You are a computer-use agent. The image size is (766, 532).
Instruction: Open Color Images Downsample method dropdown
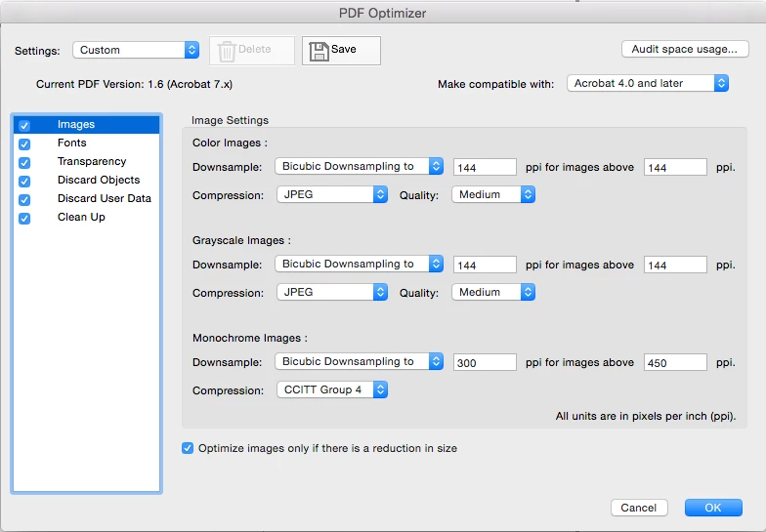pyautogui.click(x=360, y=166)
